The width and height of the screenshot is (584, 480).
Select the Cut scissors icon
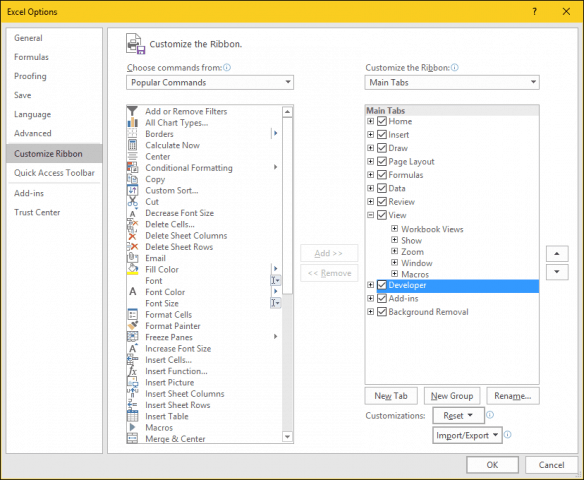[132, 201]
